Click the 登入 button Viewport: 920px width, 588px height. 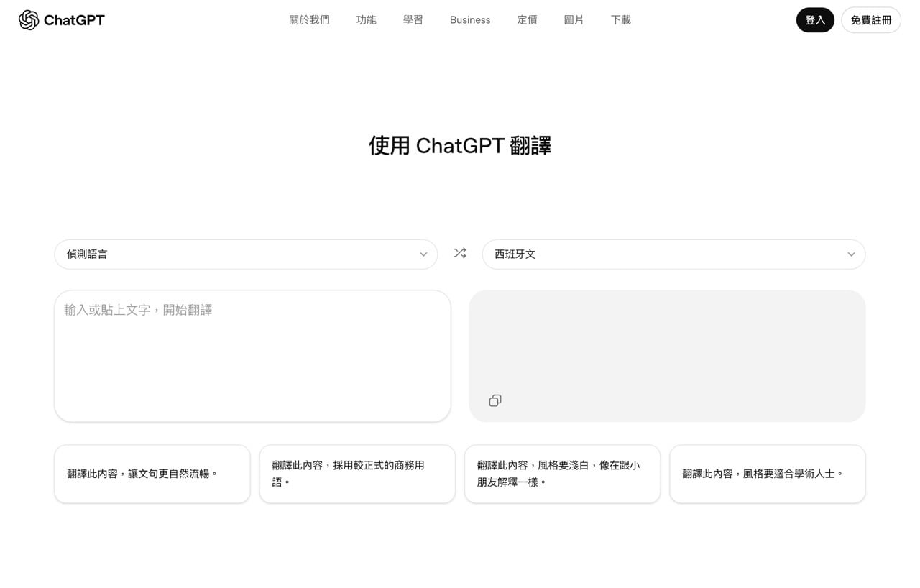coord(814,19)
